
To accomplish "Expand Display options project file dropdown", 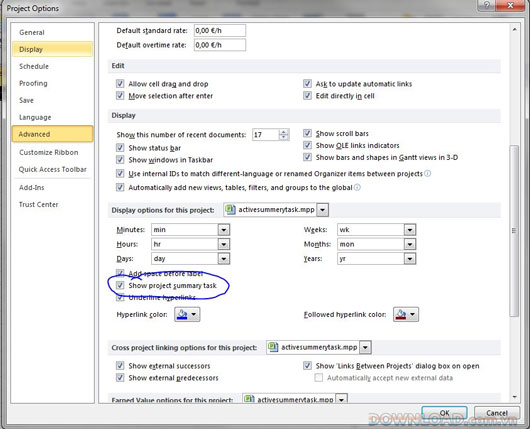I will coord(323,210).
